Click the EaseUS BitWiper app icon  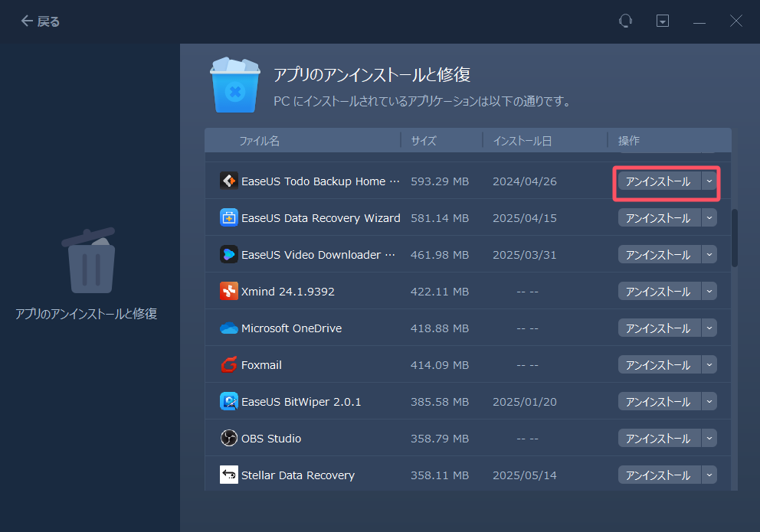tap(228, 401)
